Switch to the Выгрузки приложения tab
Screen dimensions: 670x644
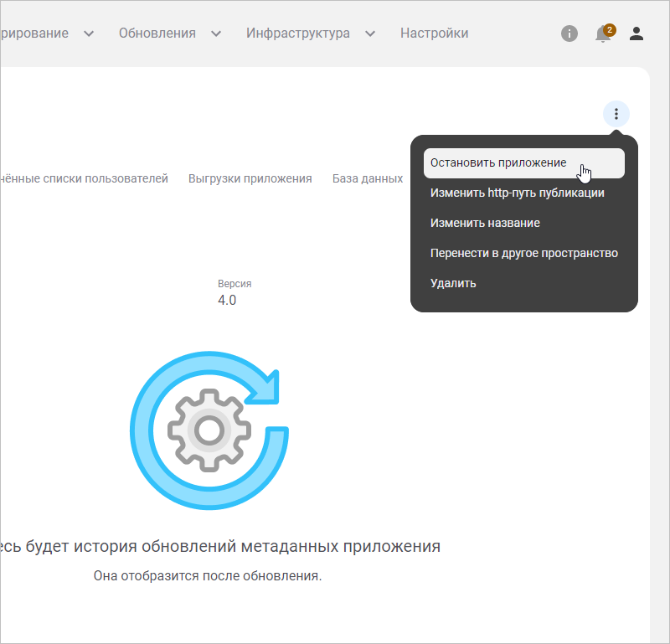pos(250,178)
